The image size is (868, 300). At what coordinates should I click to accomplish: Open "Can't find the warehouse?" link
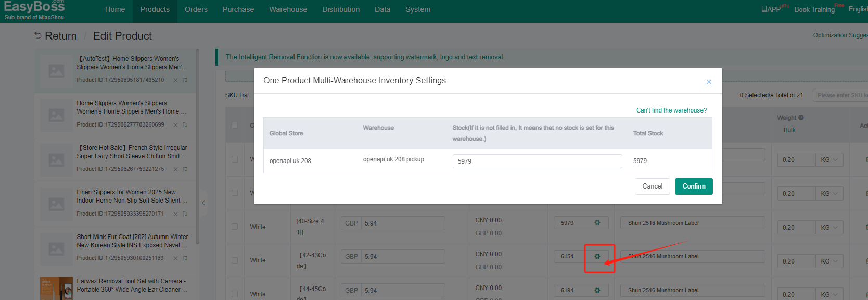[671, 110]
